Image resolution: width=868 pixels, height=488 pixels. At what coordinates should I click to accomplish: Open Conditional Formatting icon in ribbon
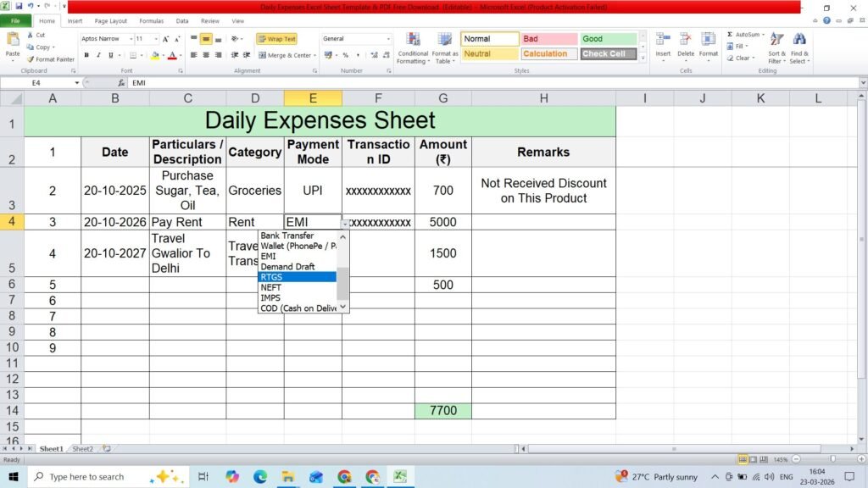(x=413, y=40)
